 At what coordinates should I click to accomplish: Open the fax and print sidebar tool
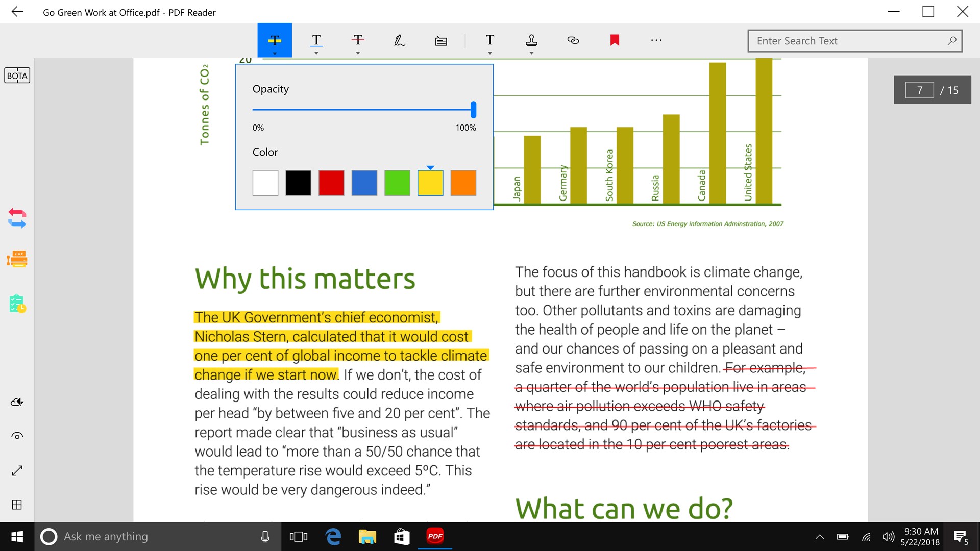point(17,259)
